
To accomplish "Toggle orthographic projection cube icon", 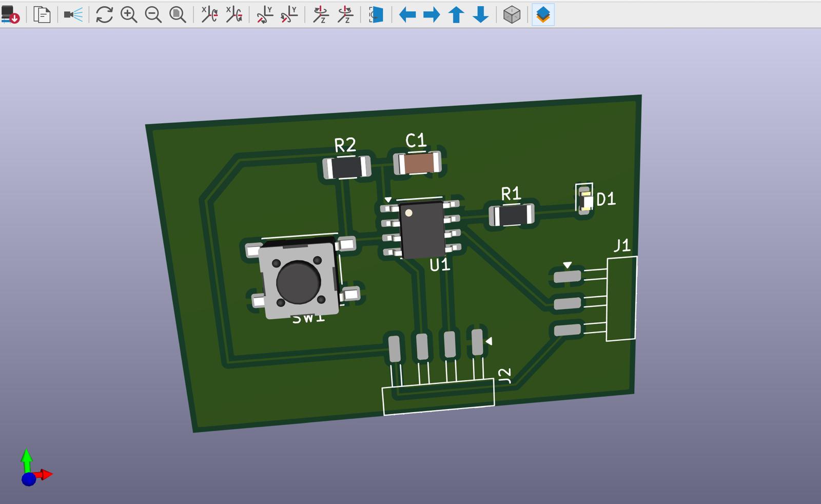I will [512, 14].
